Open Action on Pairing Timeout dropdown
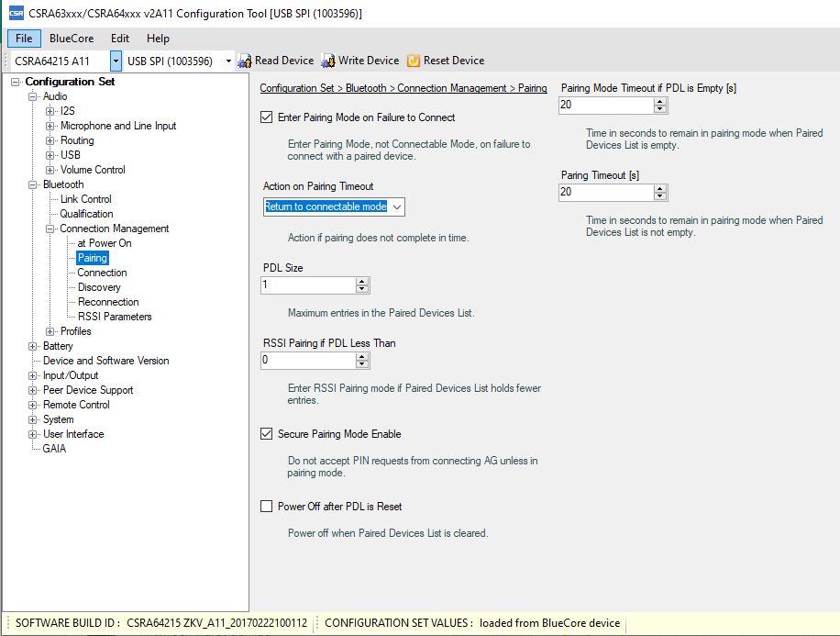The image size is (840, 636). pyautogui.click(x=396, y=207)
